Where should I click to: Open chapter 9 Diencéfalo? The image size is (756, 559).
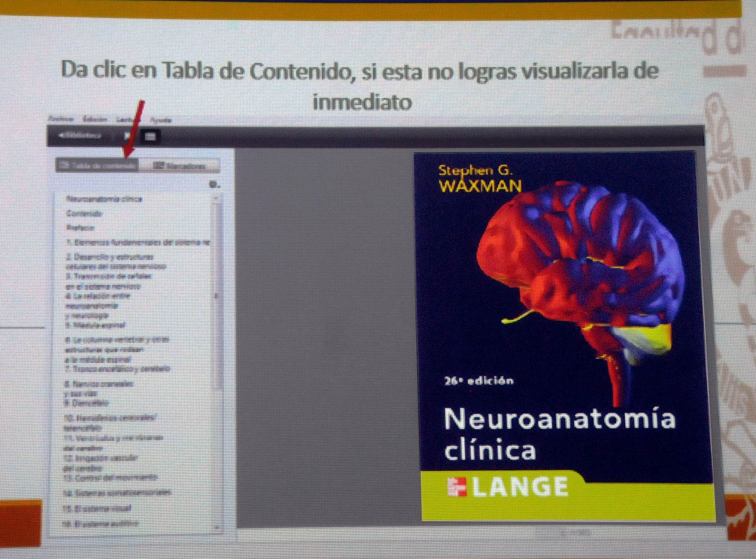[86, 403]
